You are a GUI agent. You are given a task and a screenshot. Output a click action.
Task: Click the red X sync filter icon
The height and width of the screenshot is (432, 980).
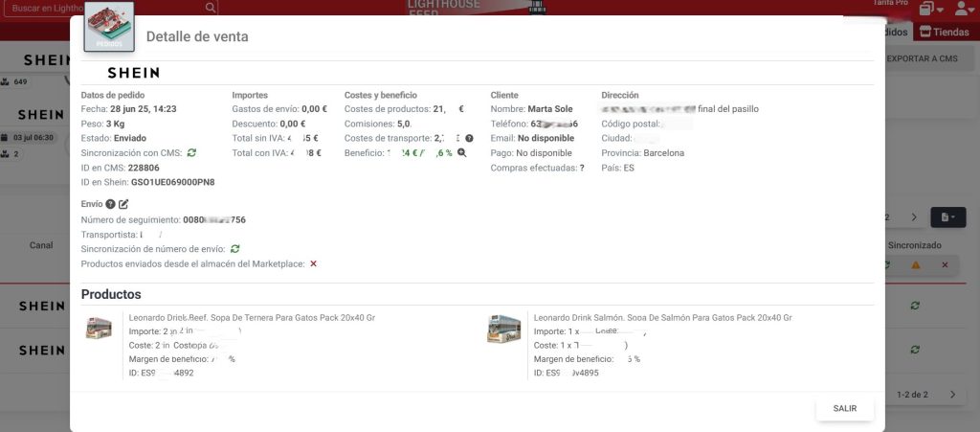coord(945,265)
